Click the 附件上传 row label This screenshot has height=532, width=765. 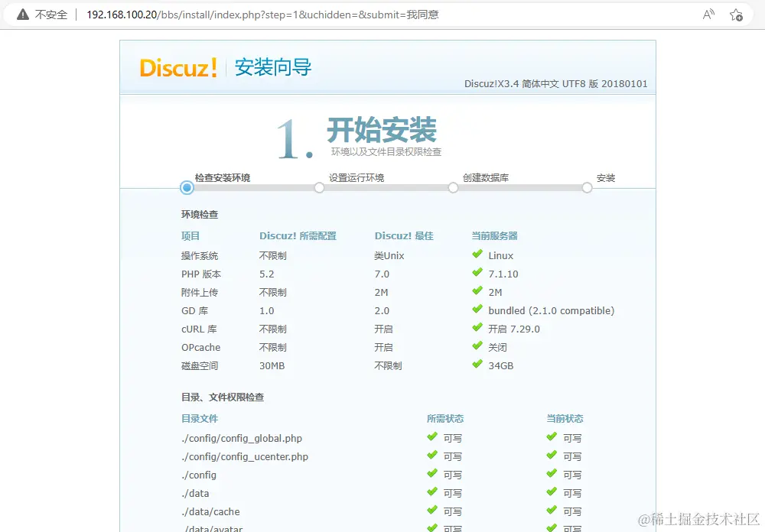tap(200, 293)
